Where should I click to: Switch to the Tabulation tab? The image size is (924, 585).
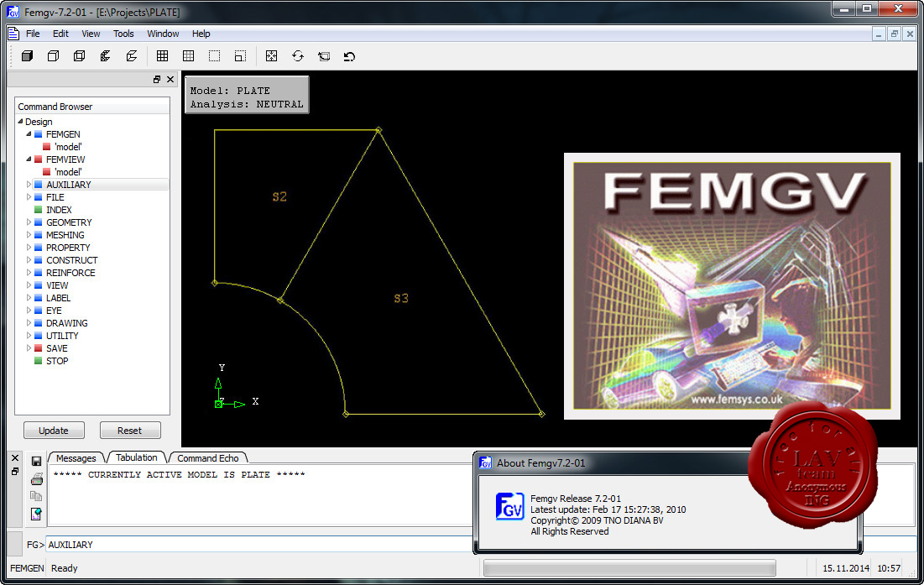pos(136,457)
